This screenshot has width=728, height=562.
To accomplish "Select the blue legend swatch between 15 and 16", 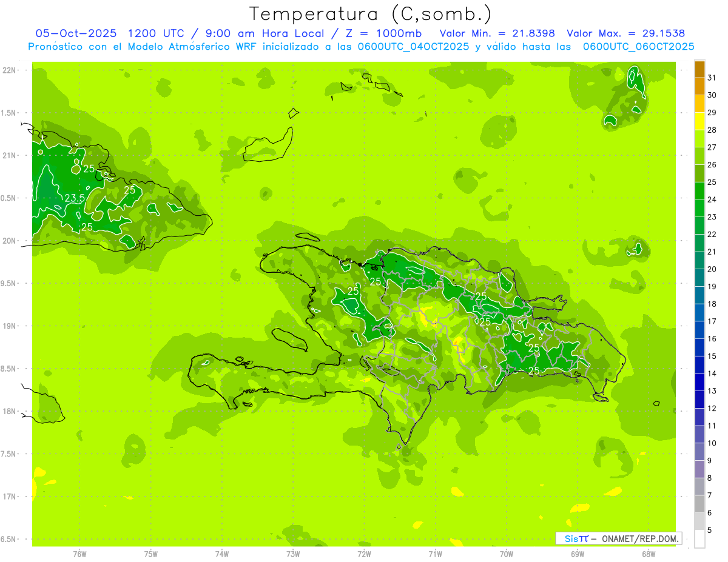I will pos(699,347).
